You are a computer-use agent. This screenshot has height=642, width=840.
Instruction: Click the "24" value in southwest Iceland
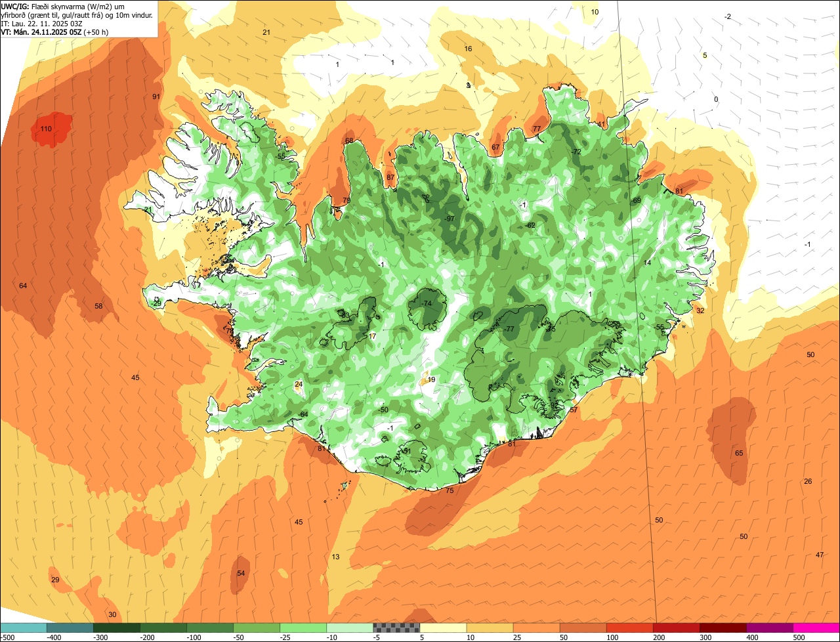pos(299,384)
